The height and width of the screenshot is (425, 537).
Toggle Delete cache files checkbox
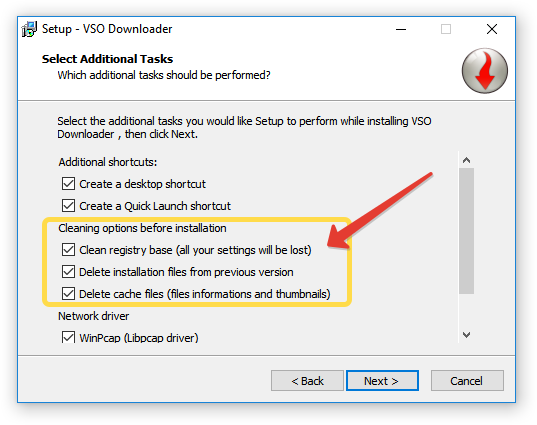(x=68, y=293)
